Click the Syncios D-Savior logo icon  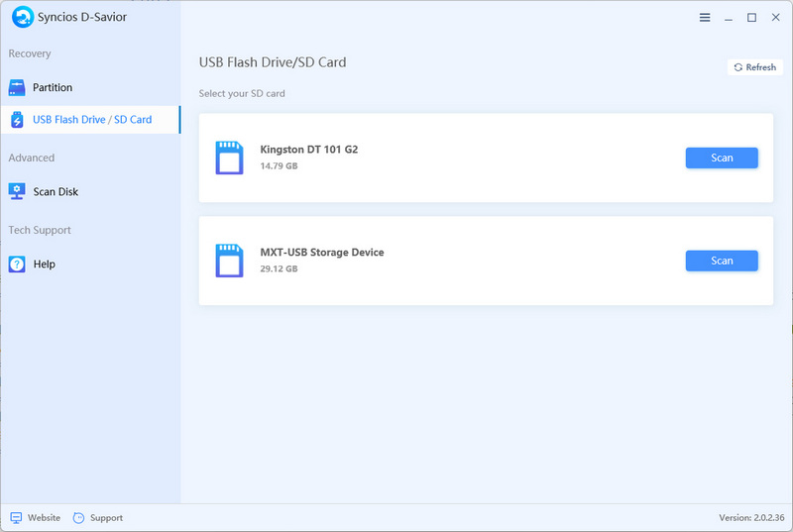click(22, 17)
